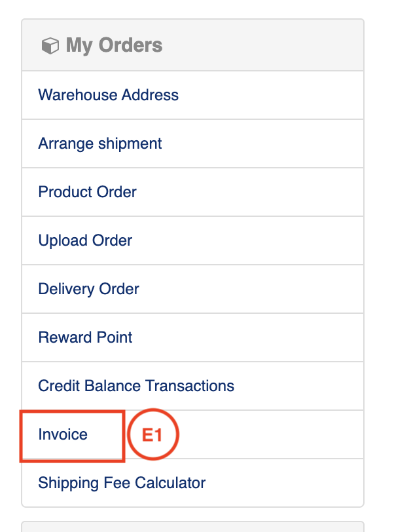Click the word Address in the first row

tap(150, 94)
